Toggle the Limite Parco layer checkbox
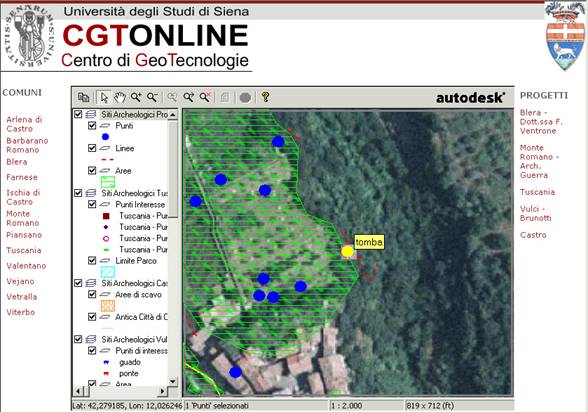This screenshot has width=588, height=412. (92, 261)
